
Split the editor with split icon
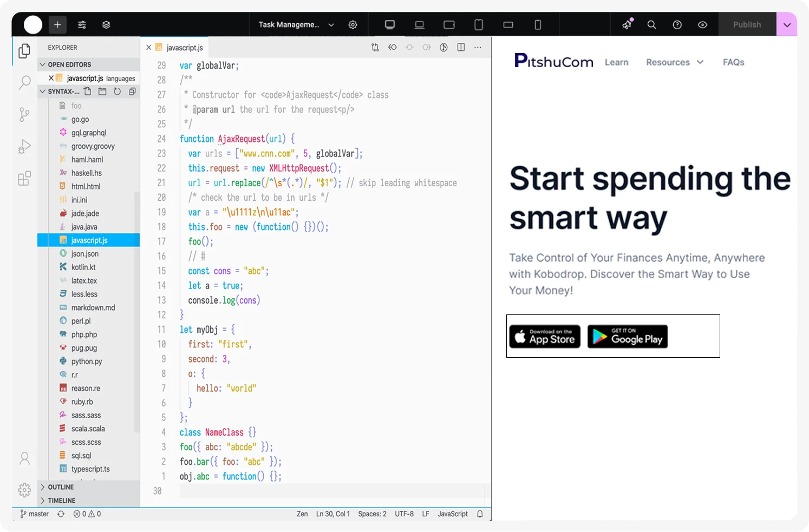[x=461, y=48]
